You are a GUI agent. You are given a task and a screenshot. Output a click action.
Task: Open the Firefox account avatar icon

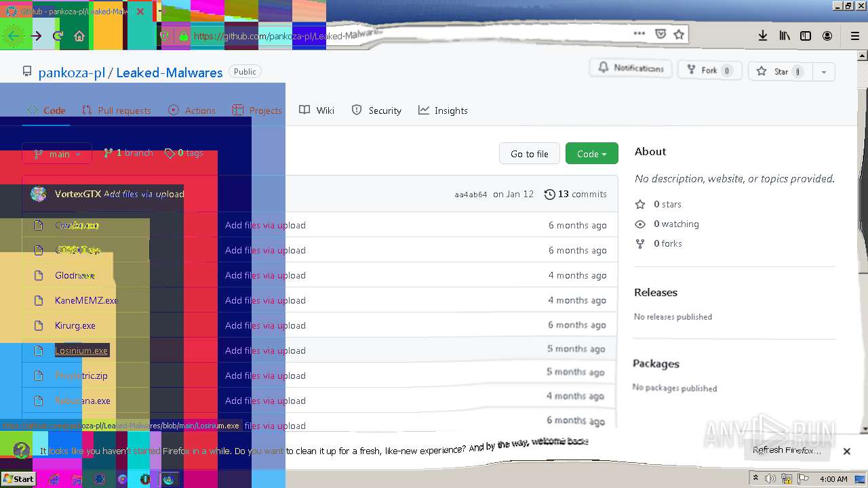827,36
